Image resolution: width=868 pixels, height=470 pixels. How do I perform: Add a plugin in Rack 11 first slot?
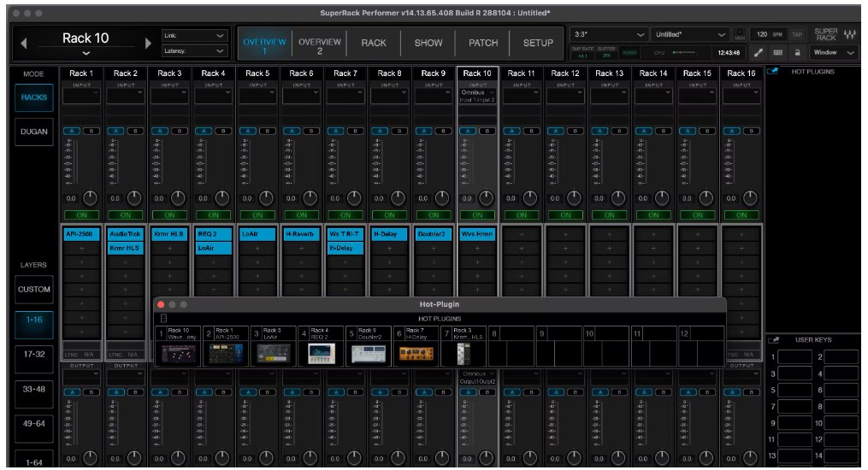(522, 234)
